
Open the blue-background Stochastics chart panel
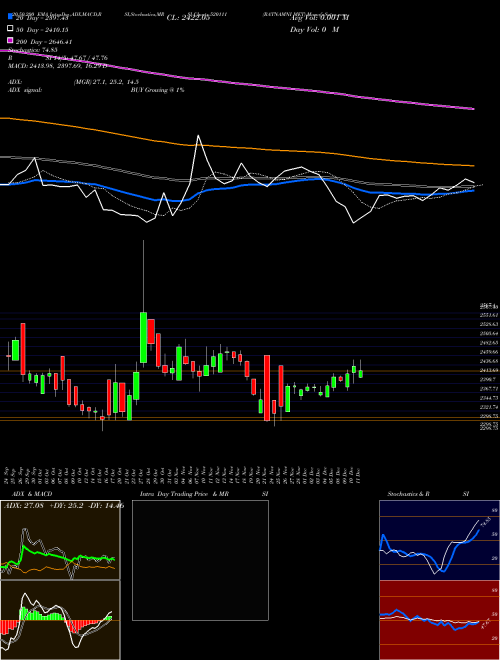coord(439,540)
